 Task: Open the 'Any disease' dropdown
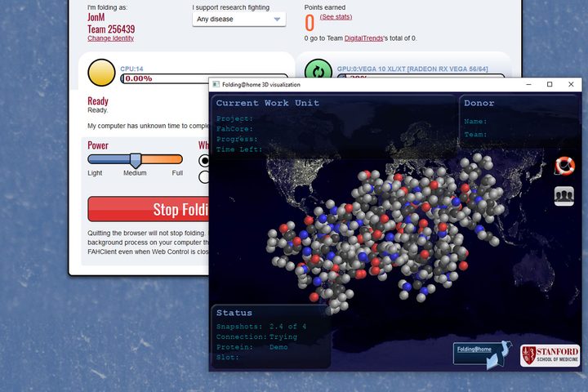click(x=238, y=19)
